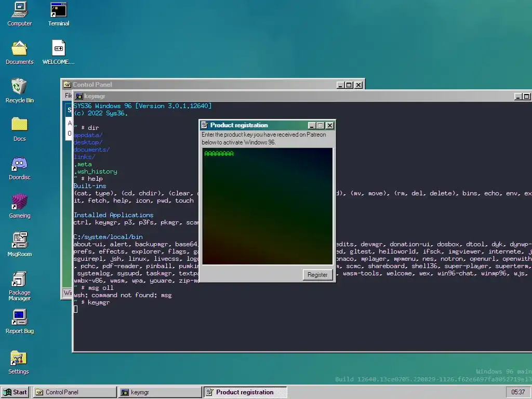This screenshot has width=532, height=399.
Task: Minimize the Product registration window
Action: coord(312,126)
